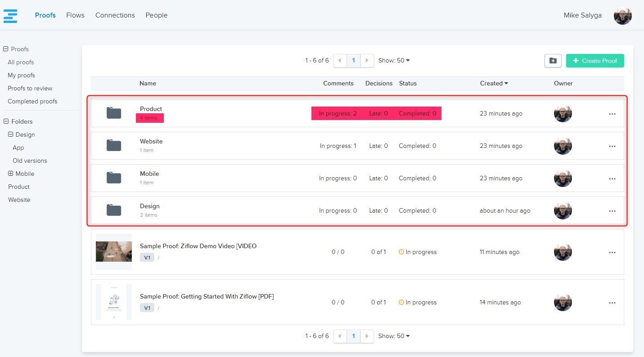
Task: Open more options for Design folder
Action: (612, 211)
